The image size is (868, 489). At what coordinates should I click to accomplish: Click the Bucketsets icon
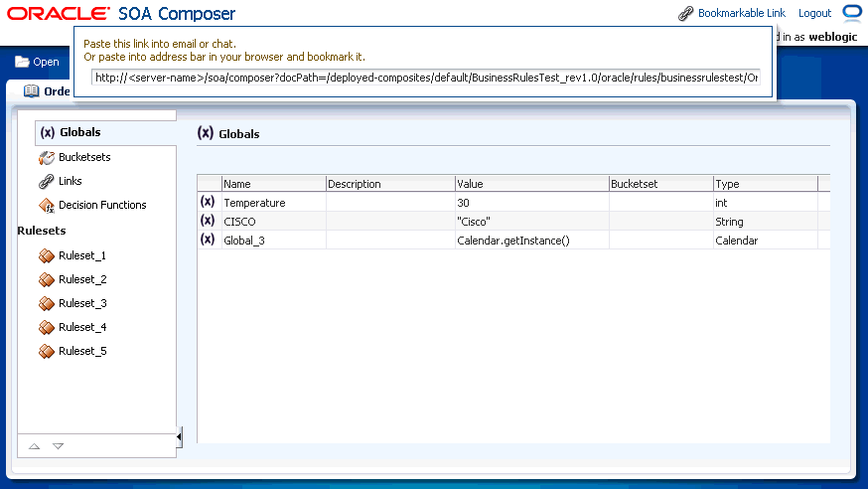47,158
